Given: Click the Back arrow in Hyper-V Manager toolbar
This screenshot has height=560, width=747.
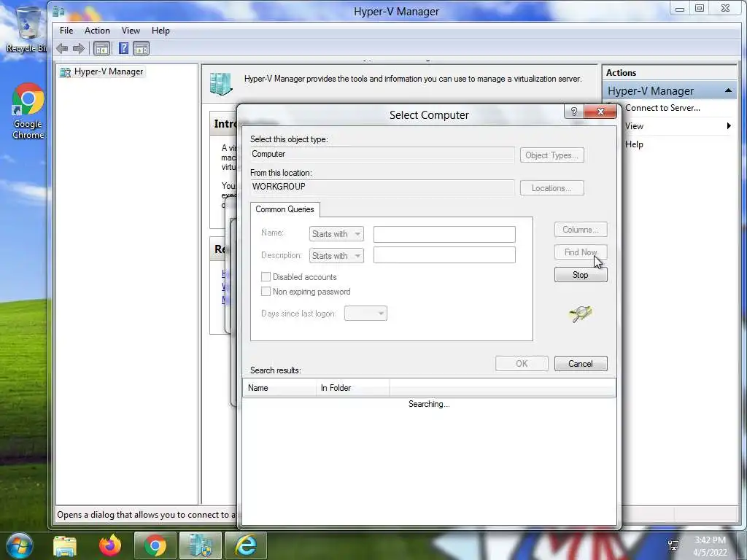Looking at the screenshot, I should click(x=62, y=48).
